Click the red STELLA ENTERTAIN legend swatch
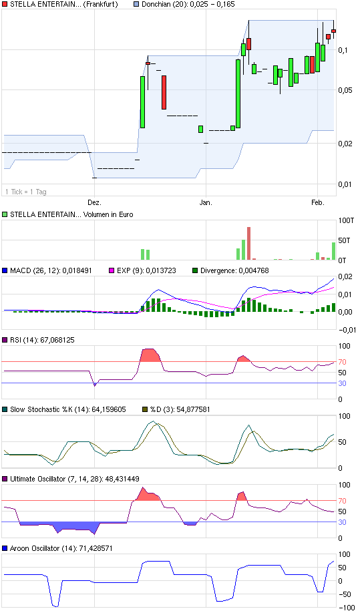Screen dimensions: 364x613 (5, 5)
